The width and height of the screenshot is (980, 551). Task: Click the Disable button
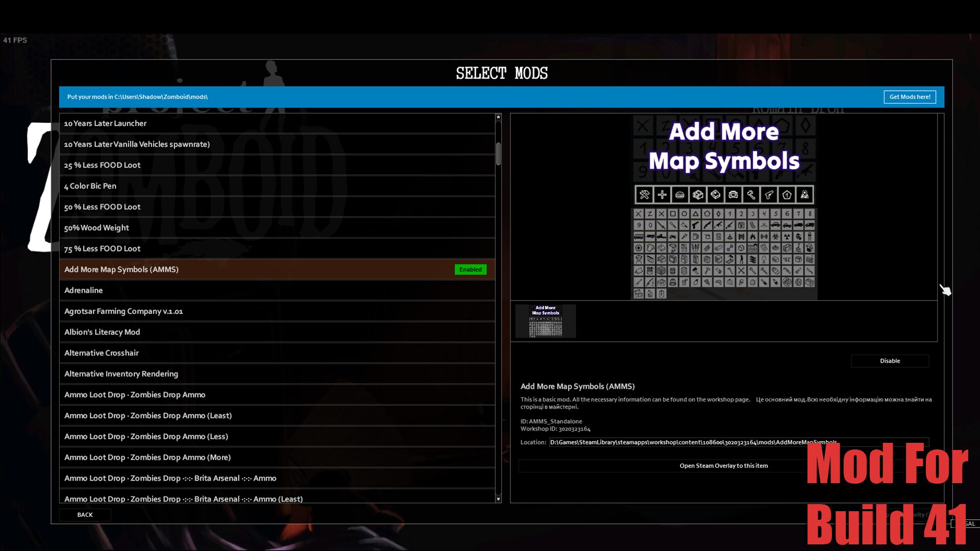point(890,361)
